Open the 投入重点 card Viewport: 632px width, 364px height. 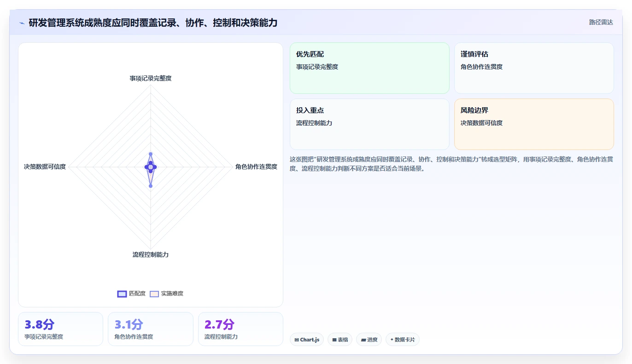pos(369,124)
